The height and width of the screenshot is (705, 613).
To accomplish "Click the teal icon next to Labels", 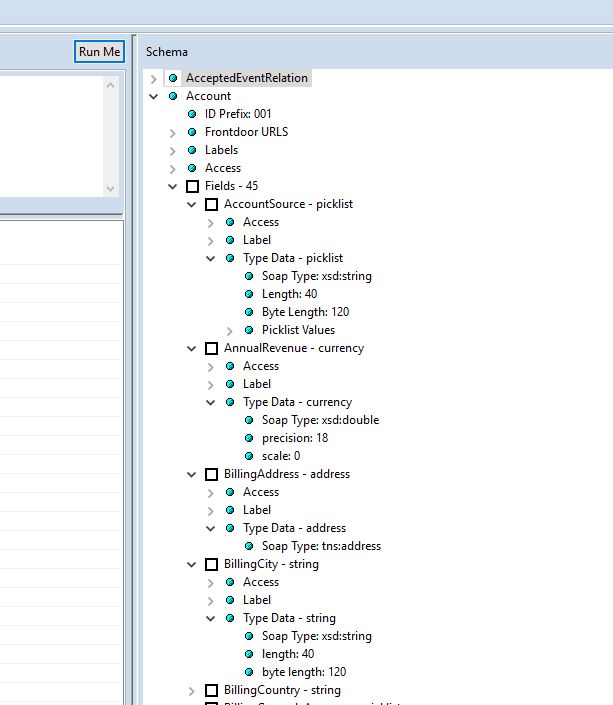I will (x=193, y=150).
